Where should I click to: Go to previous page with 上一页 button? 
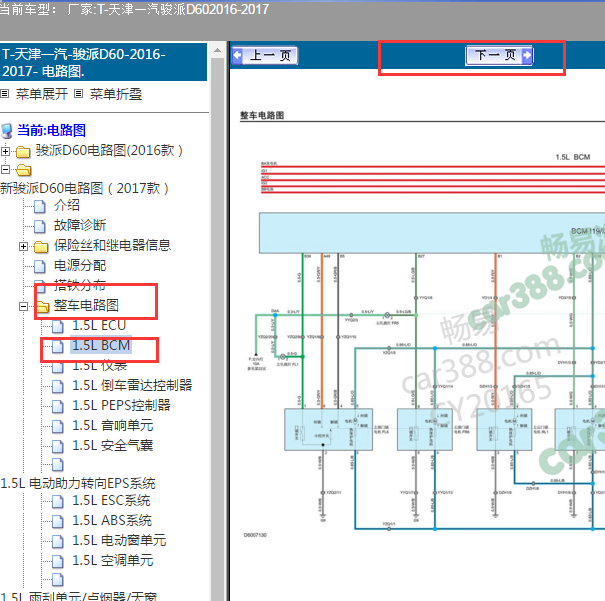pos(265,56)
